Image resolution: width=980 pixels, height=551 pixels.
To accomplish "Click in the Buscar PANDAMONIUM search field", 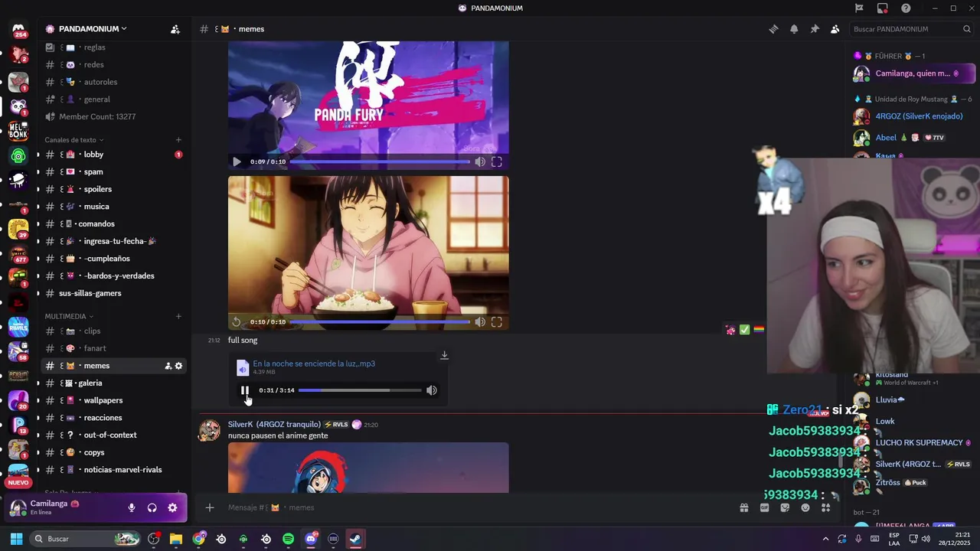I will (911, 29).
